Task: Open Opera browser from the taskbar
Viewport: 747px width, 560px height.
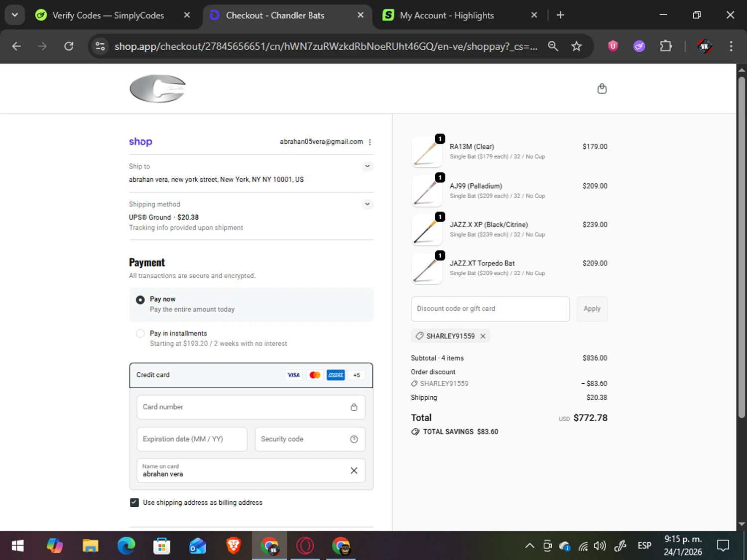Action: [x=305, y=546]
